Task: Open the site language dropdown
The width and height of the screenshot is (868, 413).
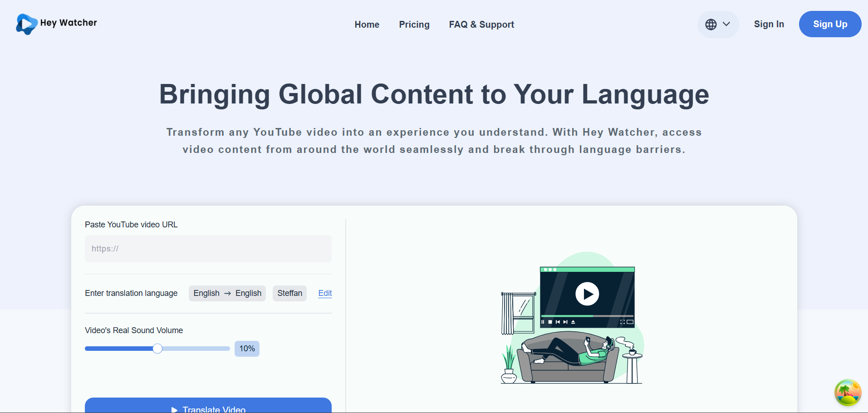Action: [718, 24]
